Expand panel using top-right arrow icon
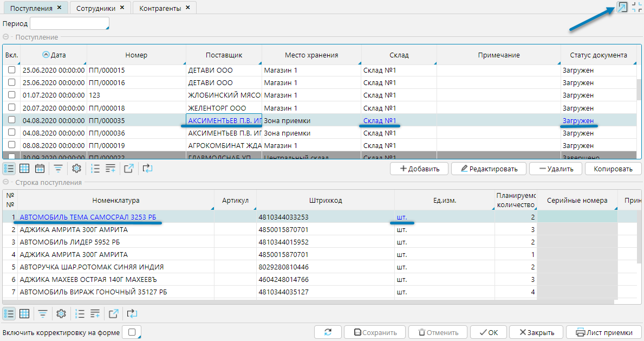Screen dimensions: 644x341 click(x=622, y=7)
